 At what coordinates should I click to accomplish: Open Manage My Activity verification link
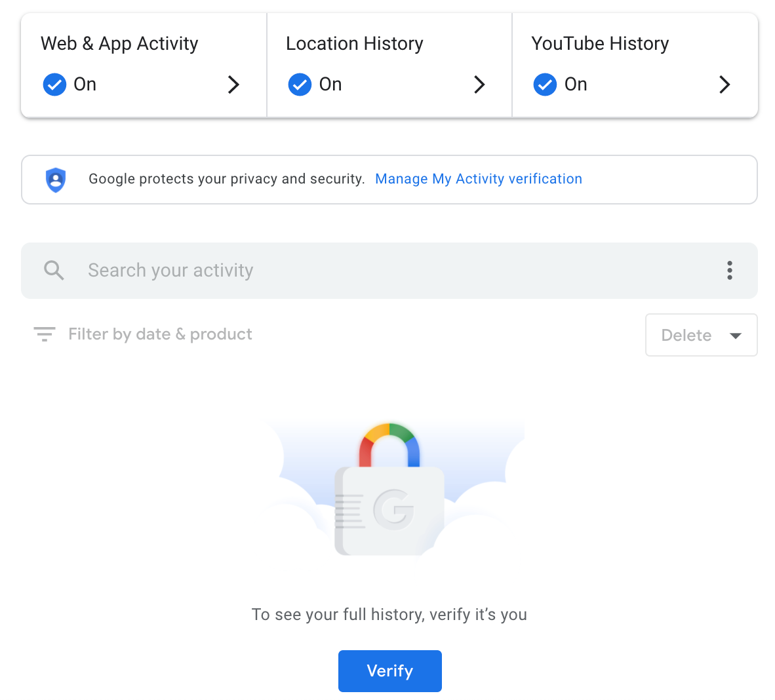(x=478, y=178)
